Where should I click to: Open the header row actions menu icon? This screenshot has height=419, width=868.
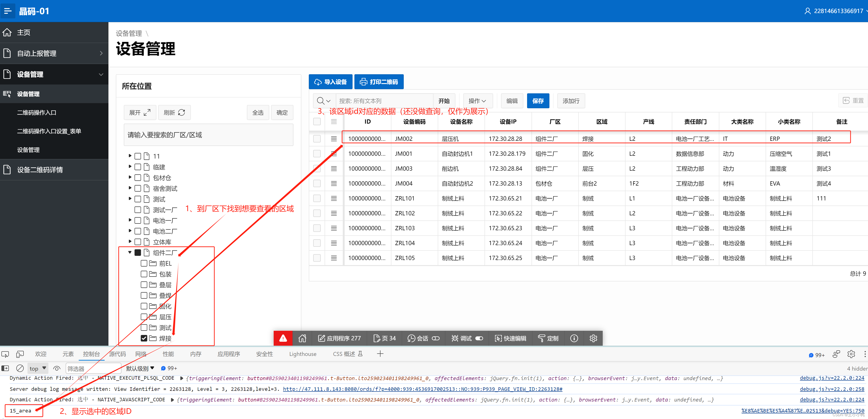point(334,122)
